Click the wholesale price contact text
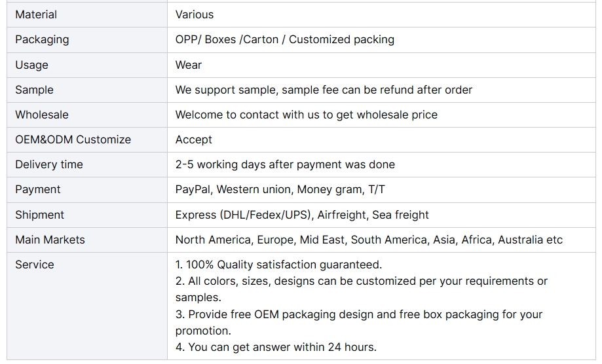The width and height of the screenshot is (602, 364). pyautogui.click(x=307, y=115)
